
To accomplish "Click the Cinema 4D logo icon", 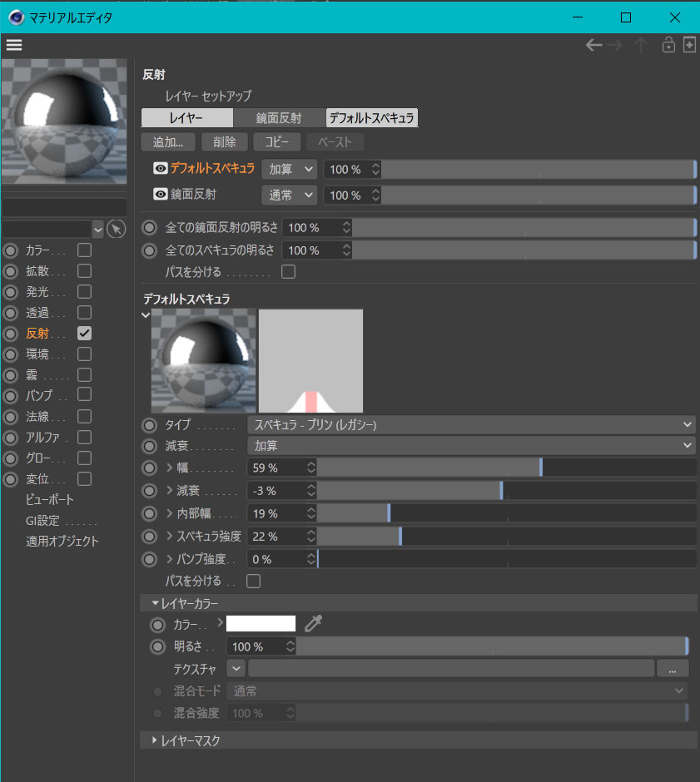I will (x=16, y=17).
